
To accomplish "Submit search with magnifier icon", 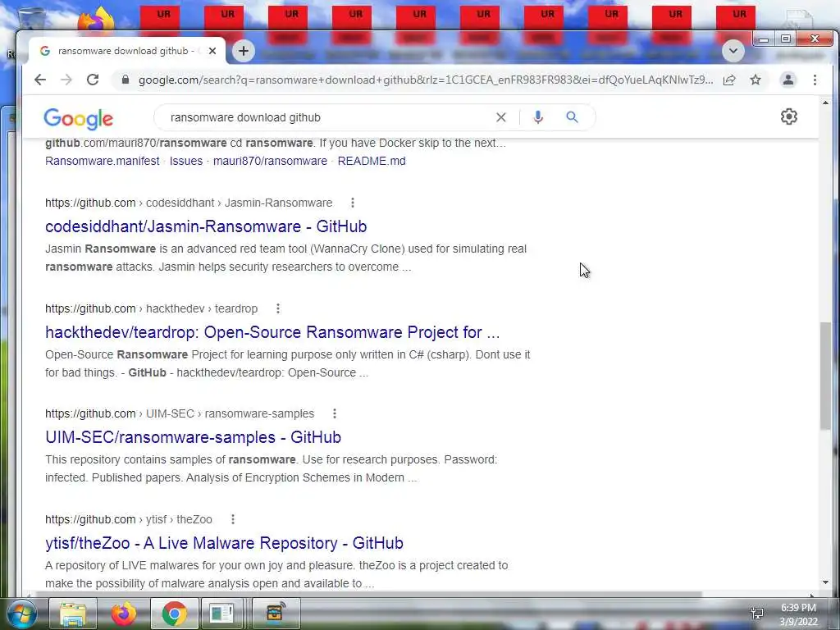I will pos(572,117).
